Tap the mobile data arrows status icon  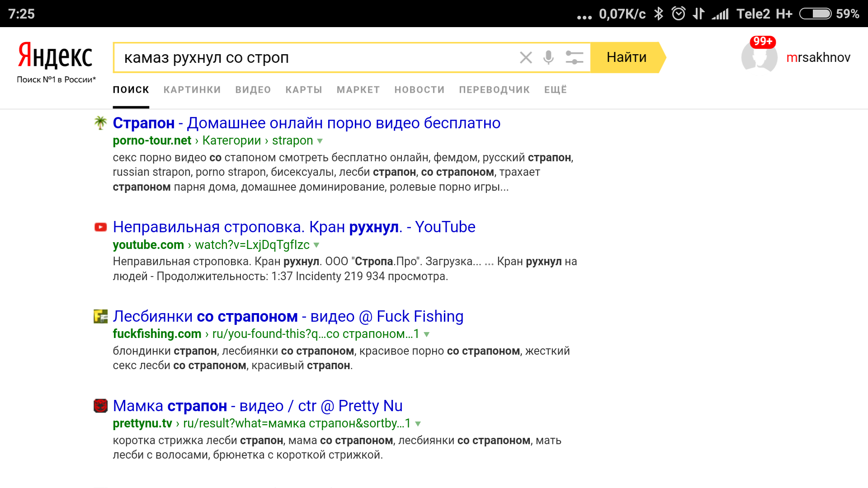pyautogui.click(x=698, y=14)
